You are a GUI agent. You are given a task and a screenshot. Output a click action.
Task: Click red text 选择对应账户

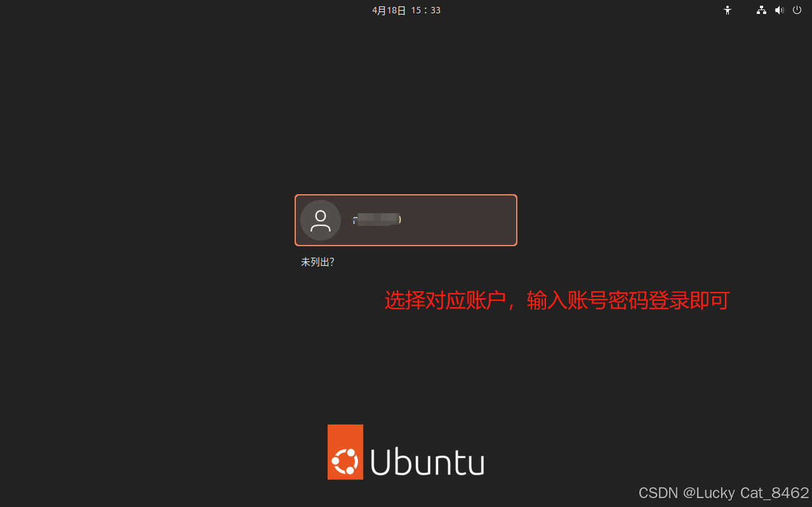point(444,300)
